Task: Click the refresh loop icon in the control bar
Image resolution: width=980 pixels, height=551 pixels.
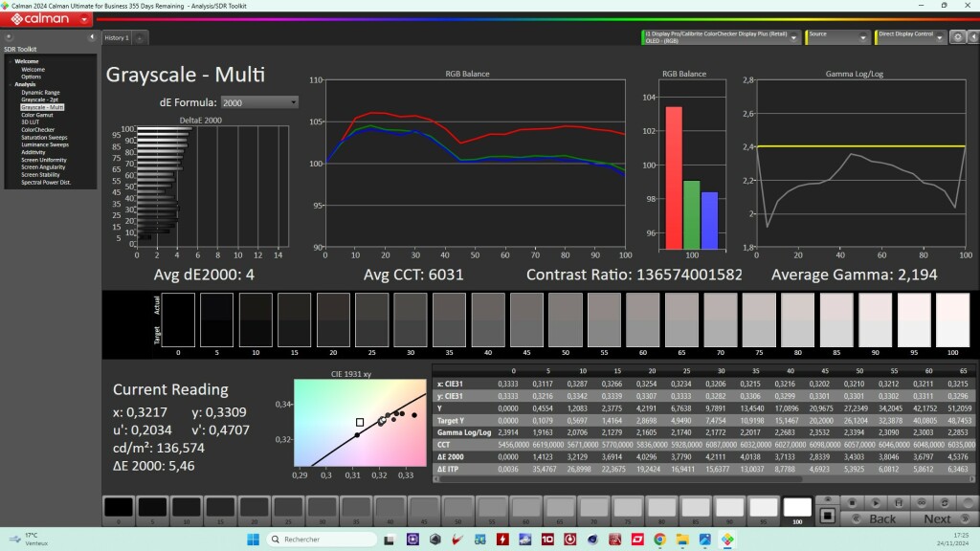Action: click(945, 502)
